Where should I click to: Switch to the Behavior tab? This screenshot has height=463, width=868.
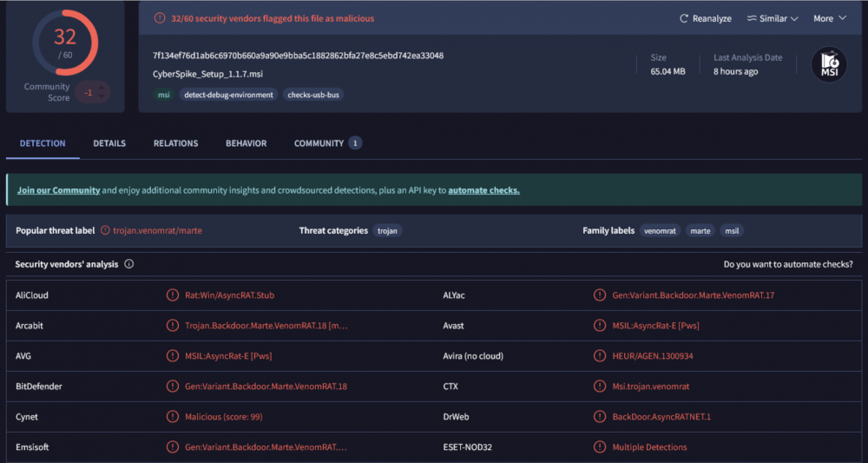click(x=246, y=143)
